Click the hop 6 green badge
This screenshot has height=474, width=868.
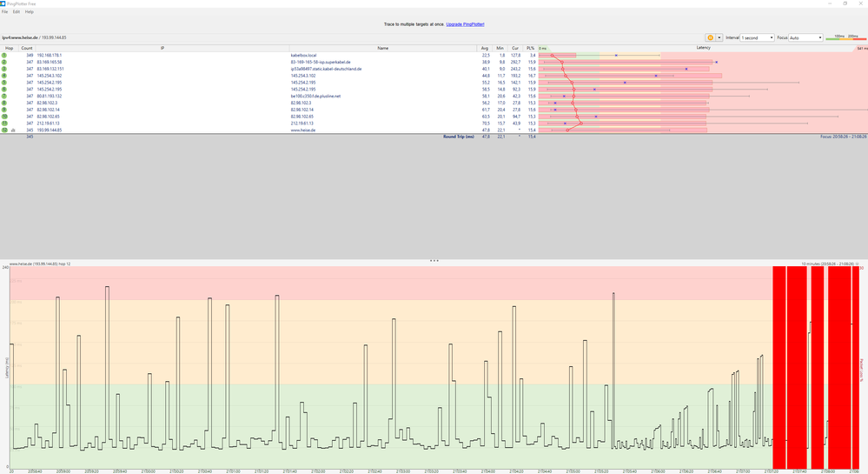coord(4,90)
